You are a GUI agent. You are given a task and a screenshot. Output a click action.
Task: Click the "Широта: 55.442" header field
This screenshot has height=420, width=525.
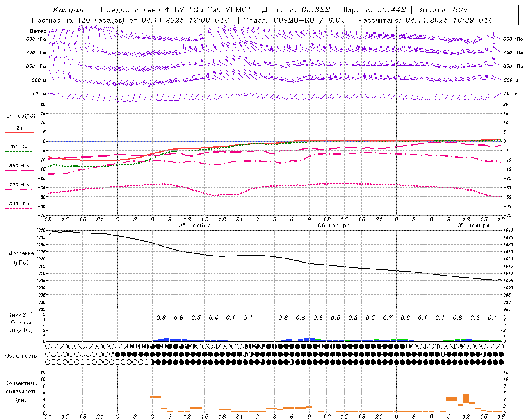[x=373, y=10]
